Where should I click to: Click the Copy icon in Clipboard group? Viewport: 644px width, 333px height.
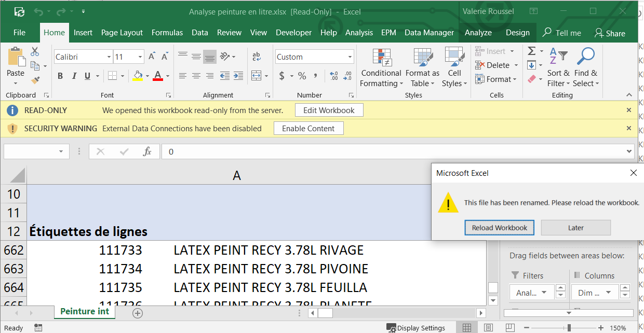[x=35, y=66]
